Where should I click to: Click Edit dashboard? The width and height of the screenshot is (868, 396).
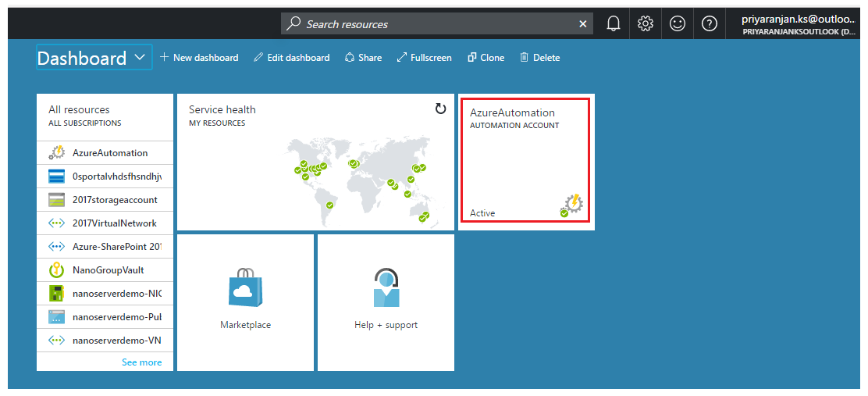coord(292,58)
